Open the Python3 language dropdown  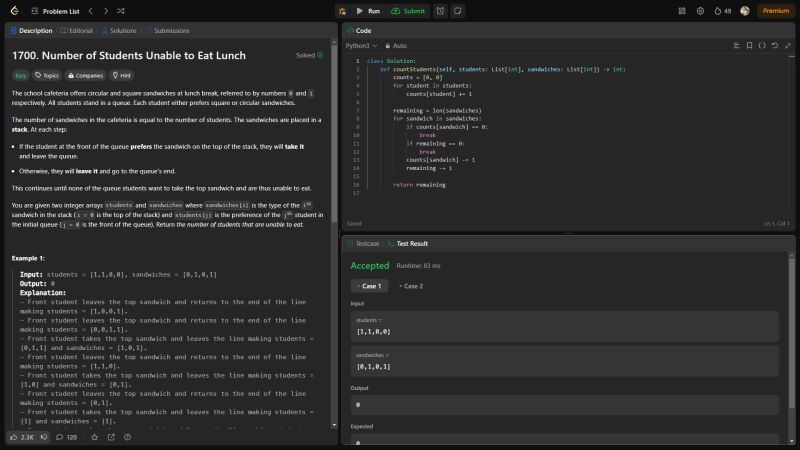pyautogui.click(x=361, y=46)
